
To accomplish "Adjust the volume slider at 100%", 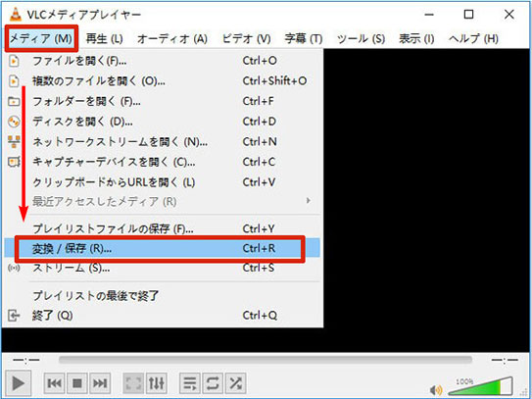I will (x=480, y=386).
